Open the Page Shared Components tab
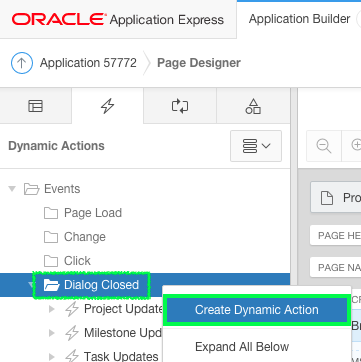The width and height of the screenshot is (361, 362). pos(253,106)
